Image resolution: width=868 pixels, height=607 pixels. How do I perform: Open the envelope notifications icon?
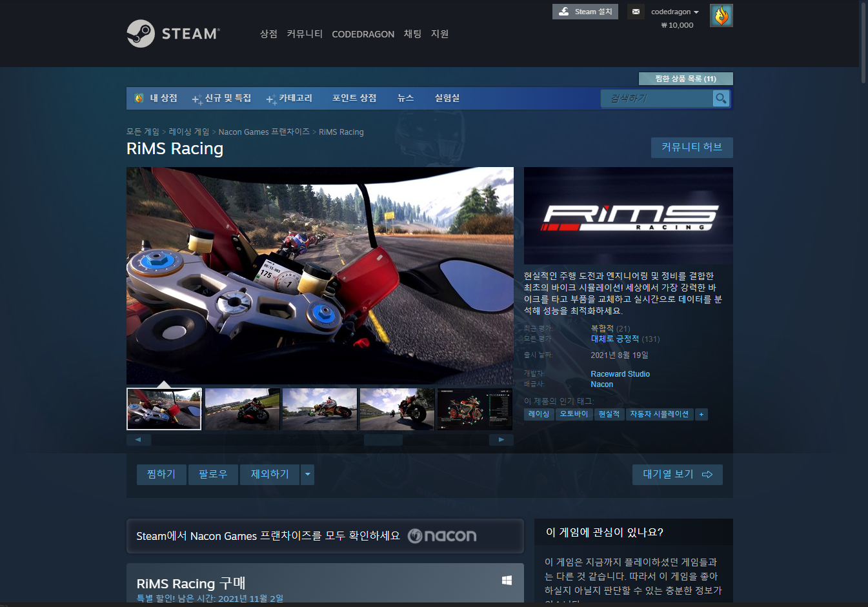tap(636, 12)
